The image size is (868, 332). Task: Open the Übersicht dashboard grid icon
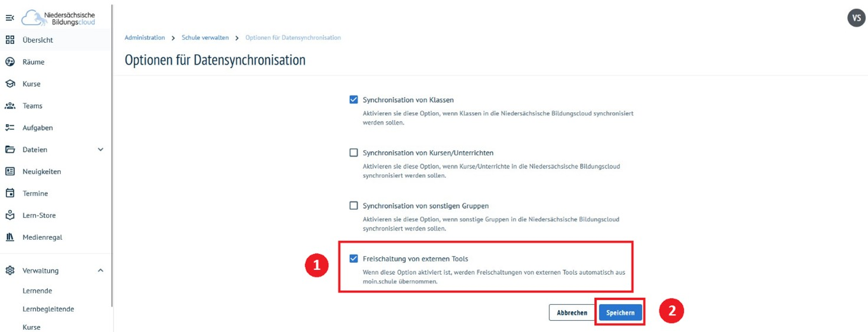[10, 40]
